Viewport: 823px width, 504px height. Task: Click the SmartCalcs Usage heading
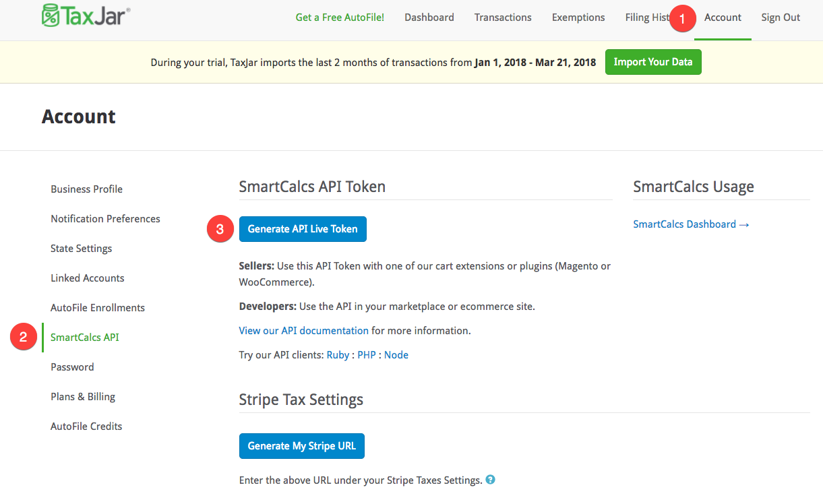(x=694, y=187)
